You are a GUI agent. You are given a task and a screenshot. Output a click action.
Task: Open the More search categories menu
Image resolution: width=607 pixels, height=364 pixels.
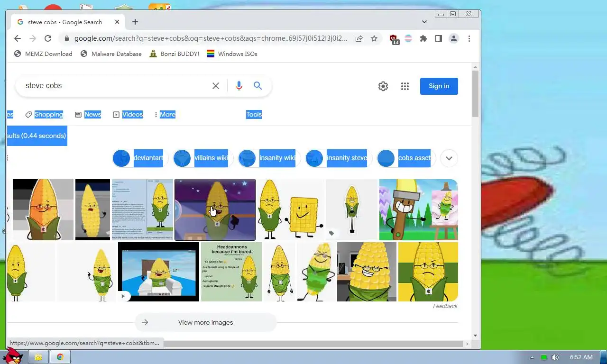(x=165, y=114)
